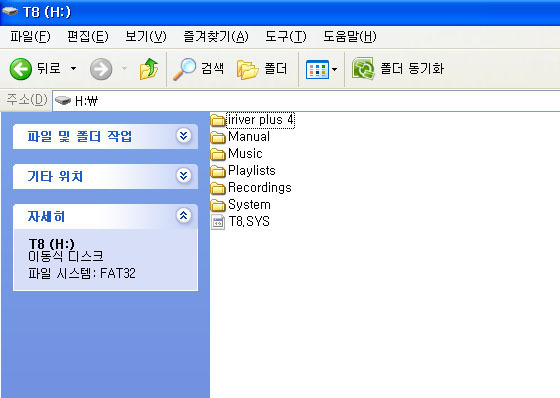
Task: Expand the 파일 및 폴더 작업 panel
Action: 184,136
